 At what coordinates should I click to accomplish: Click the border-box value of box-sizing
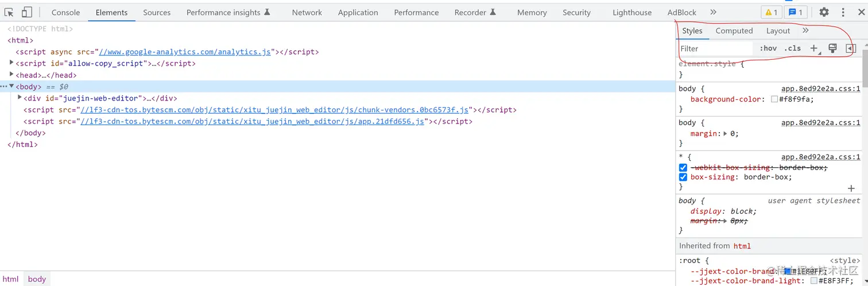[766, 177]
